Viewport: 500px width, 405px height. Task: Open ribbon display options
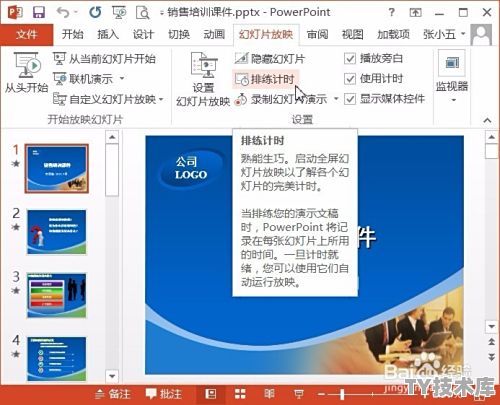click(x=415, y=13)
